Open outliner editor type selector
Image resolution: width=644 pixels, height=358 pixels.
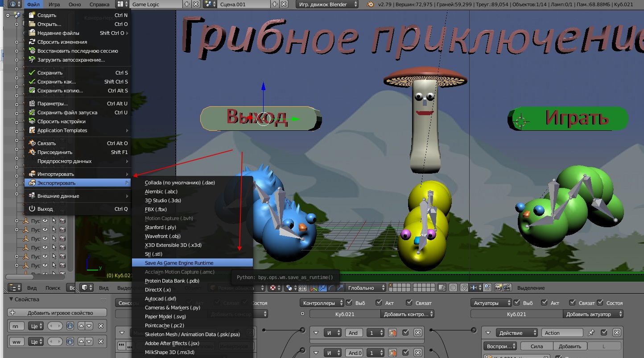point(15,288)
